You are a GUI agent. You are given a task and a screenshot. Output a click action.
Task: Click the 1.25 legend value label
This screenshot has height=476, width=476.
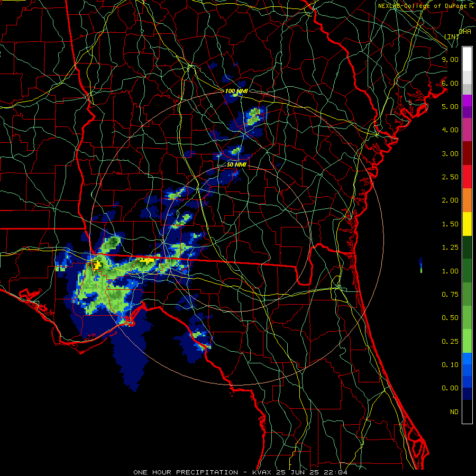pos(450,248)
